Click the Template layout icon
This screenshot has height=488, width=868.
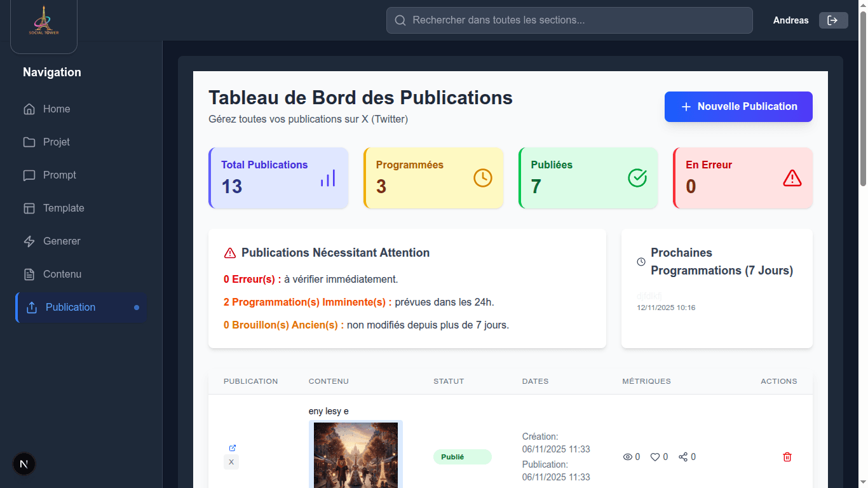pos(29,208)
